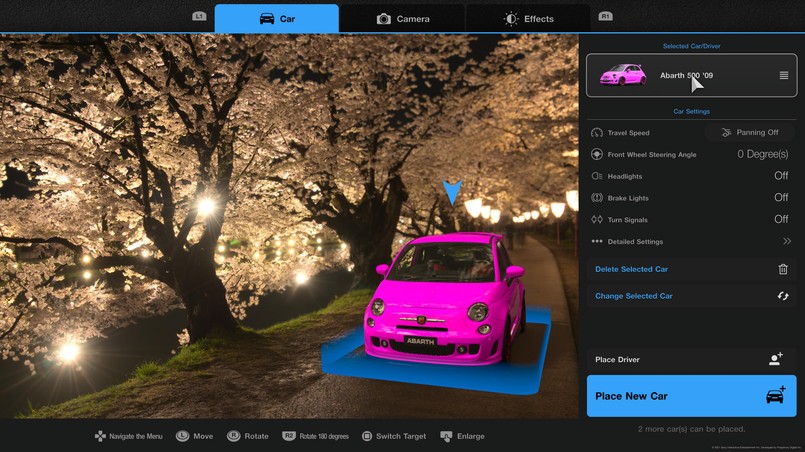The height and width of the screenshot is (452, 805).
Task: Click Delete Selected Car
Action: [692, 269]
